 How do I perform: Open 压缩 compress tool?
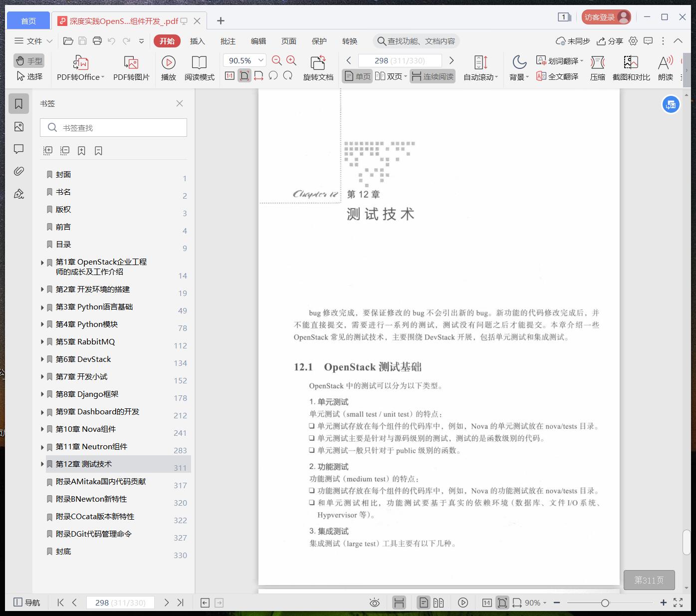pyautogui.click(x=598, y=68)
